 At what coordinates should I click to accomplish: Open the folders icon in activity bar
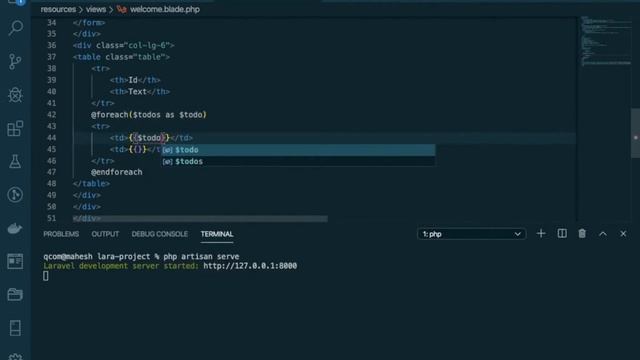click(16, 294)
